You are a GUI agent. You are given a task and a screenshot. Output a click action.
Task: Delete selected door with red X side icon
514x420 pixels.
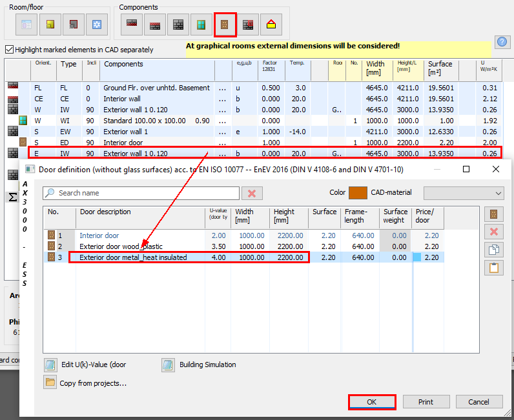coord(494,232)
